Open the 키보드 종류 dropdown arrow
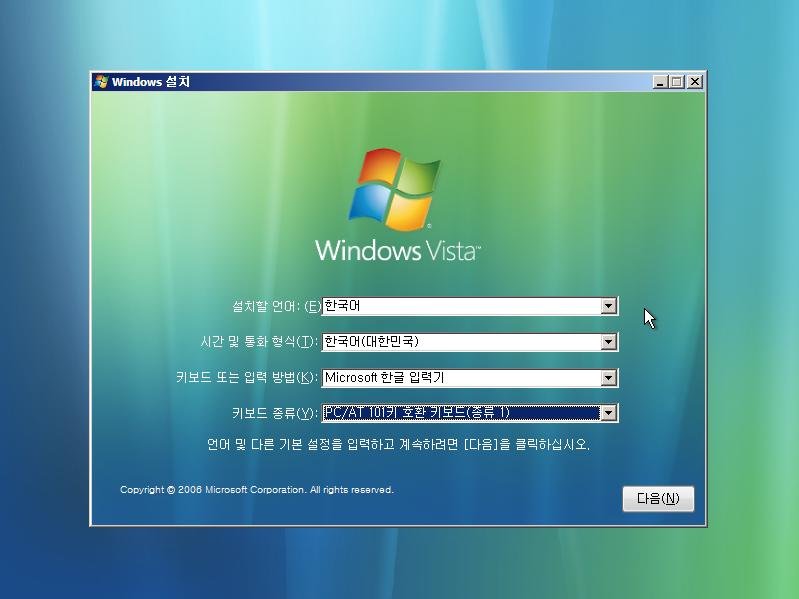The width and height of the screenshot is (799, 599). (x=608, y=413)
